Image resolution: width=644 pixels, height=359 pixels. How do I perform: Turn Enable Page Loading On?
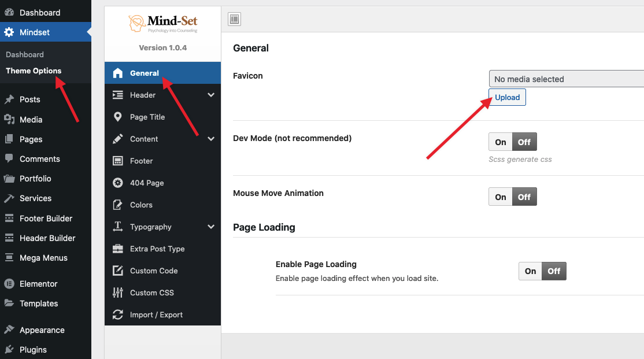530,271
